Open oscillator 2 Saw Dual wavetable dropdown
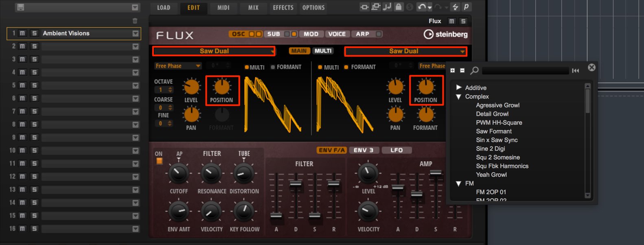This screenshot has width=644, height=245. (405, 51)
